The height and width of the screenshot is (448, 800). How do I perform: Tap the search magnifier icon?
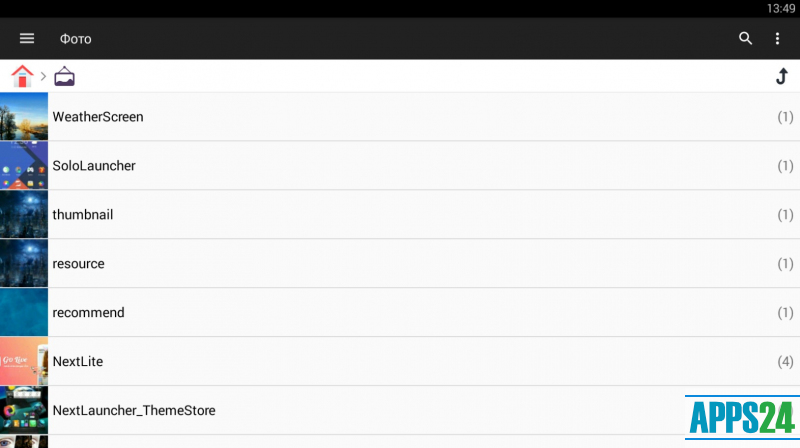pos(745,39)
